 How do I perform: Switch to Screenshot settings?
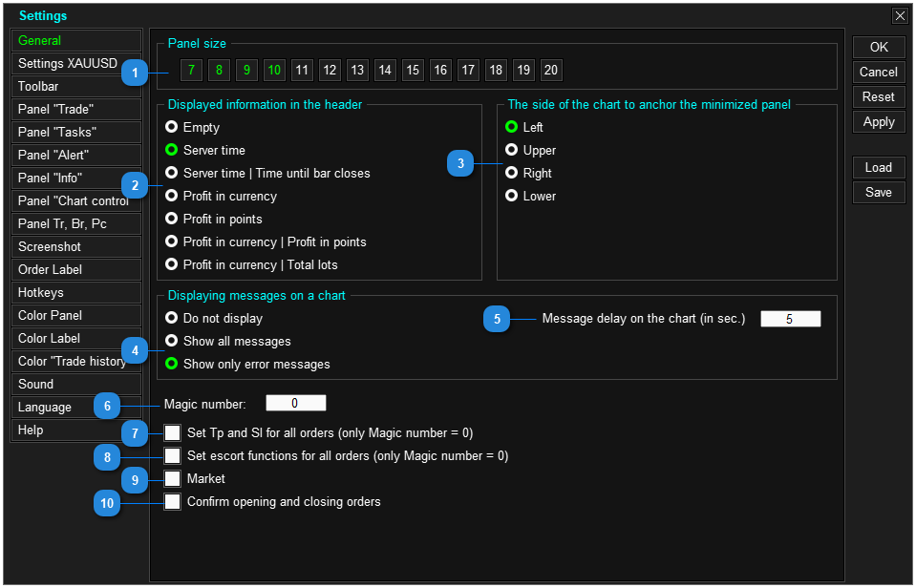point(76,246)
